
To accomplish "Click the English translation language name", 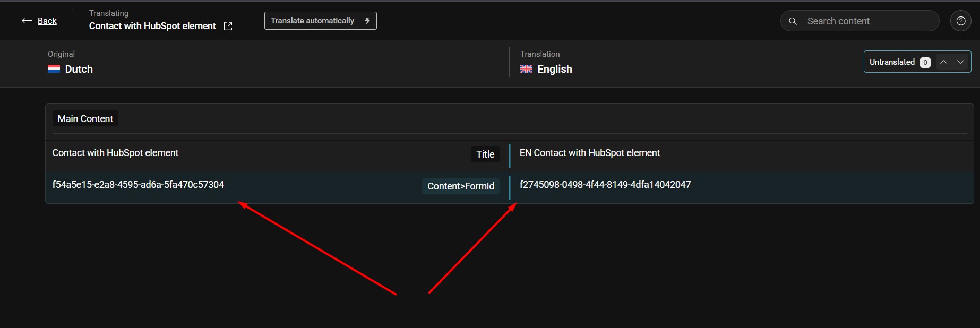I will click(555, 69).
